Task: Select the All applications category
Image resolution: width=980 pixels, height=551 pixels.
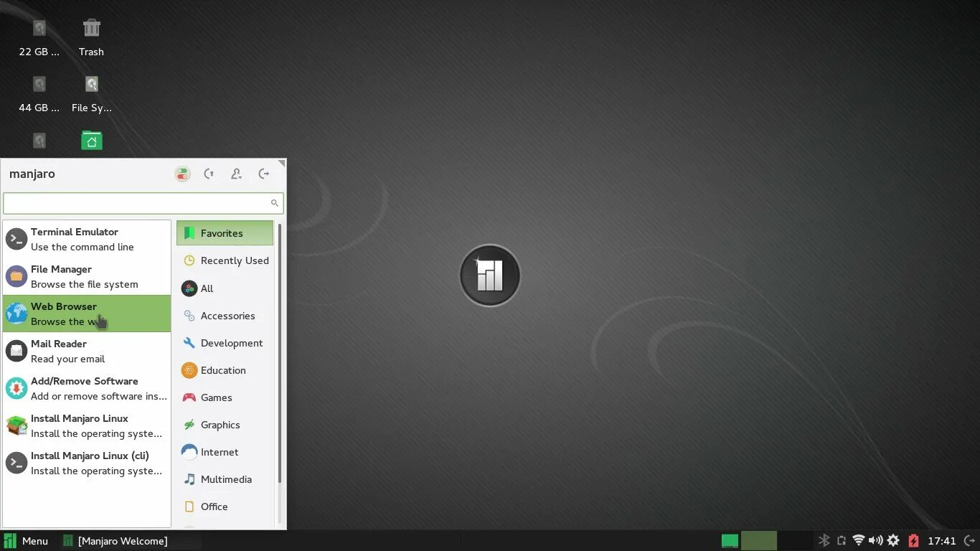Action: pos(225,288)
